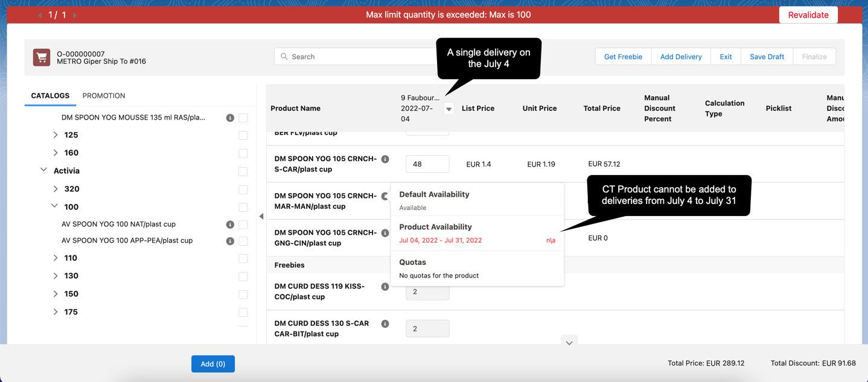
Task: Check the Activia catalog checkbox
Action: coord(243,171)
